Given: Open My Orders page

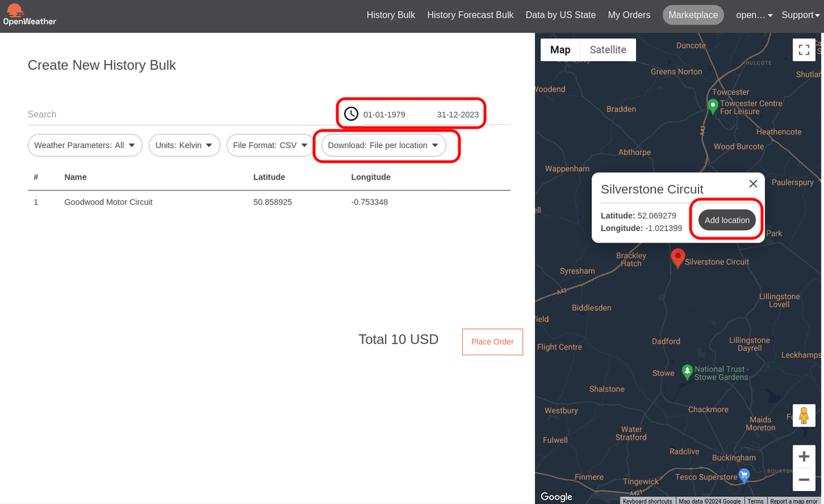Looking at the screenshot, I should pos(629,15).
